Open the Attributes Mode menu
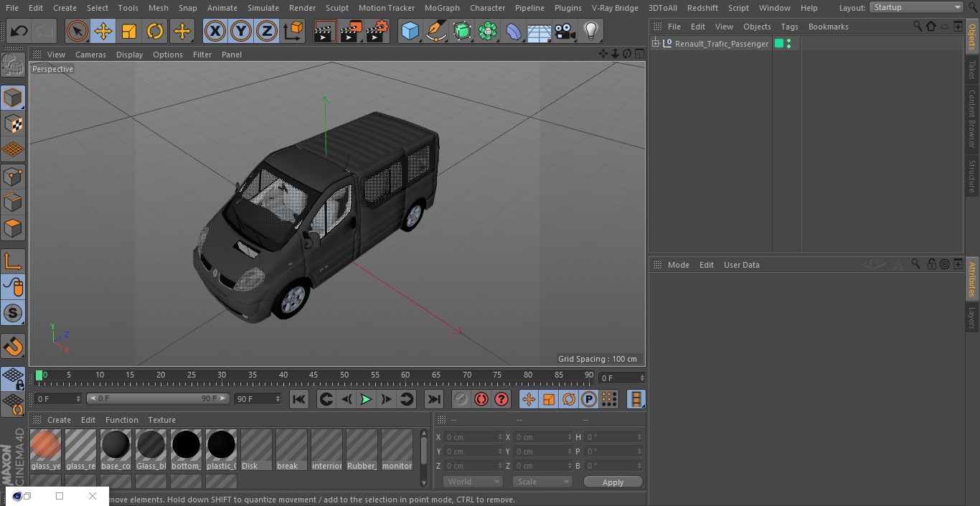 [x=678, y=265]
